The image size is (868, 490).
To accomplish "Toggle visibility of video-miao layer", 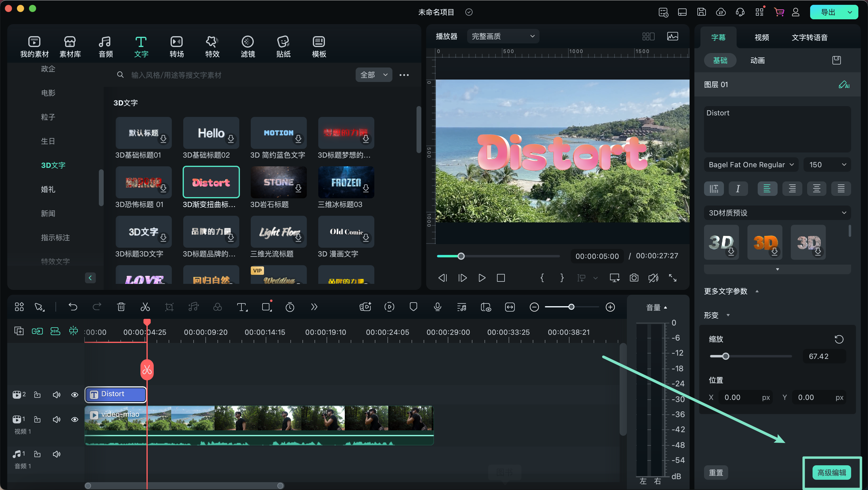I will tap(74, 419).
